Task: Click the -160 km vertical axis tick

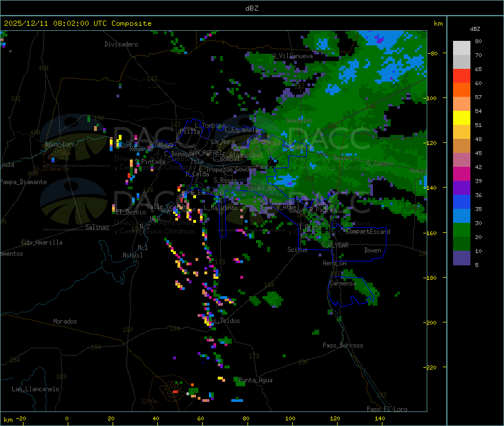Action: point(431,233)
